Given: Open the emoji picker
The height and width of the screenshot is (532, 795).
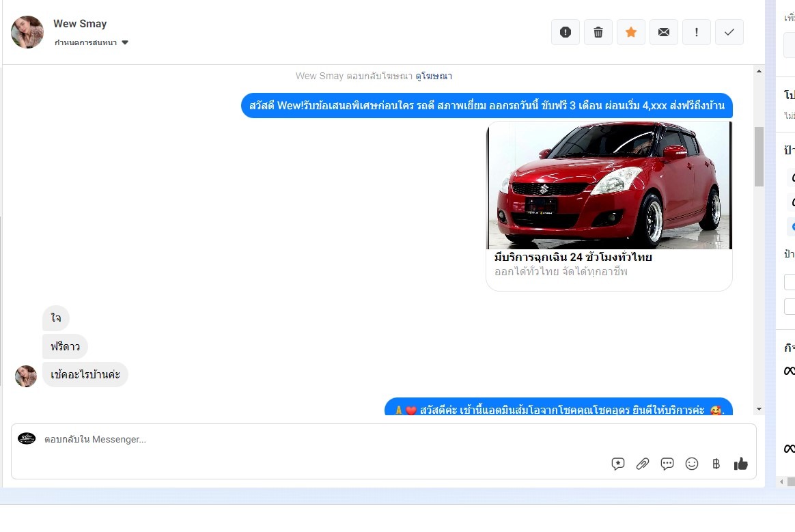Looking at the screenshot, I should pyautogui.click(x=692, y=464).
